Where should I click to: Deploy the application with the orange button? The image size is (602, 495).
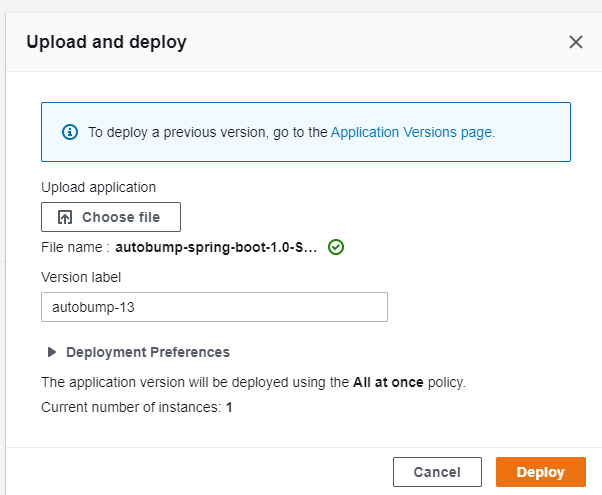point(541,472)
